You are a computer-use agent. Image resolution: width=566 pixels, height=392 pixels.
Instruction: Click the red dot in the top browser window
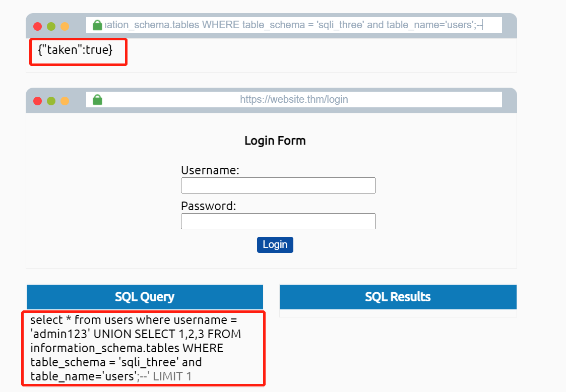37,26
